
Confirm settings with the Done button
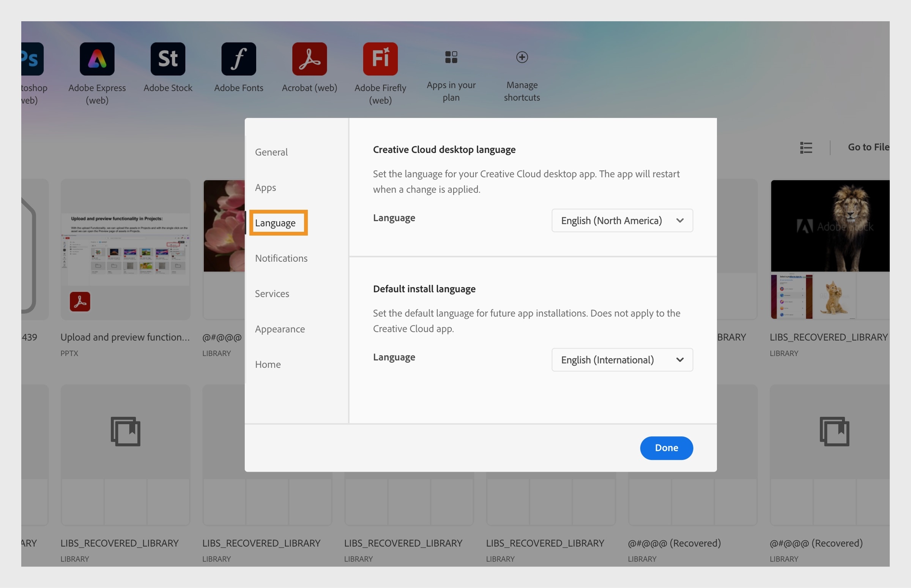666,448
